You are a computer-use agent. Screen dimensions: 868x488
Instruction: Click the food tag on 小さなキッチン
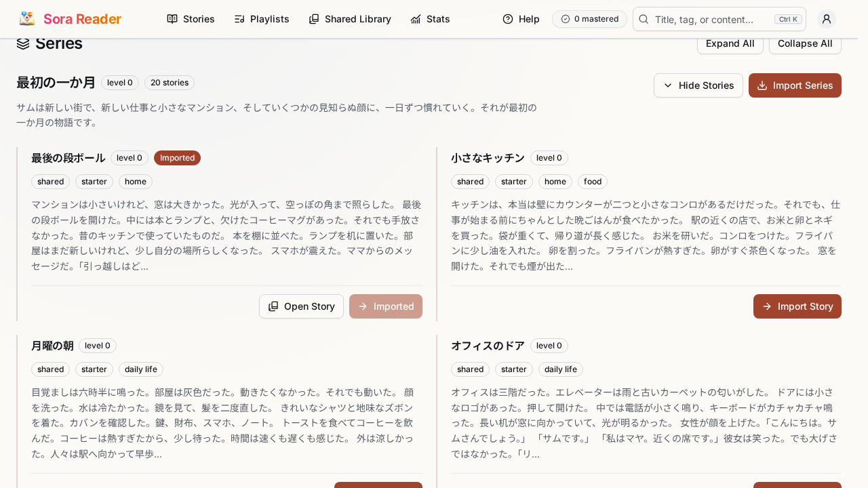pyautogui.click(x=593, y=182)
